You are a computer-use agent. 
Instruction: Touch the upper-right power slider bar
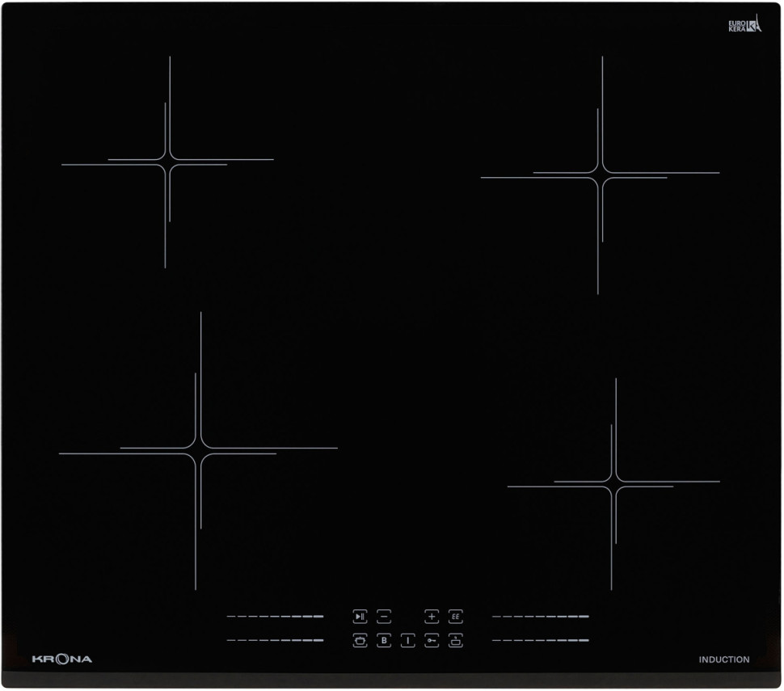(541, 617)
